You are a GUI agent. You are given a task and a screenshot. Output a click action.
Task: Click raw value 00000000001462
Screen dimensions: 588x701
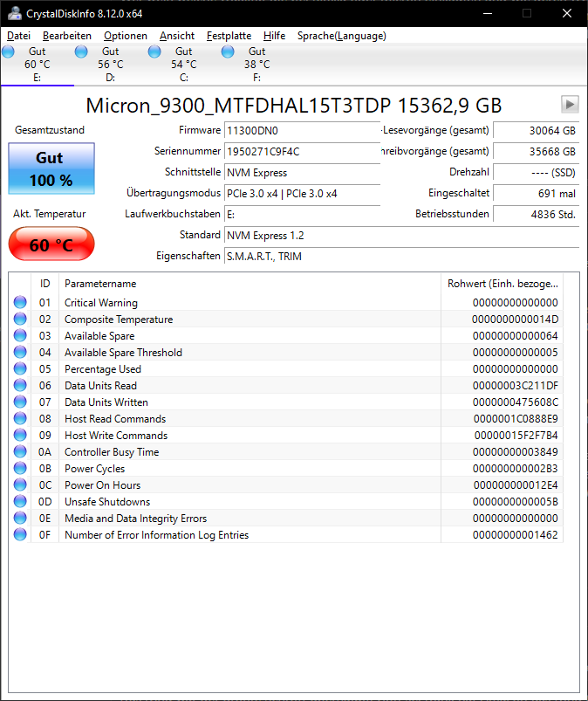tap(516, 534)
